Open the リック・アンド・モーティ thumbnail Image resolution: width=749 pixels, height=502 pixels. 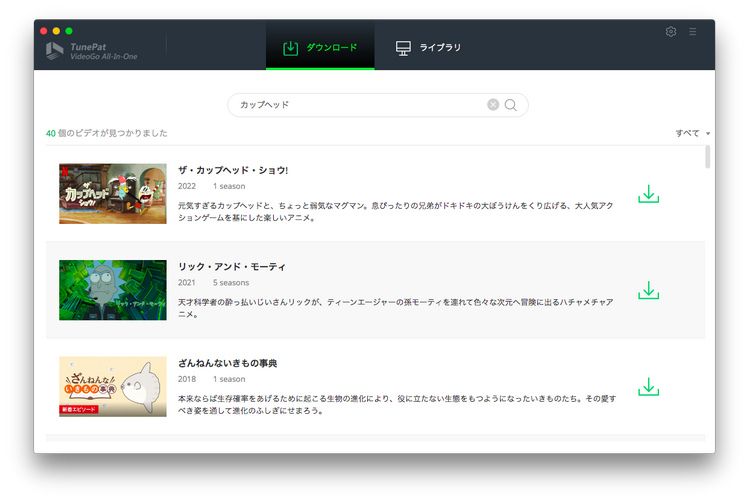113,290
